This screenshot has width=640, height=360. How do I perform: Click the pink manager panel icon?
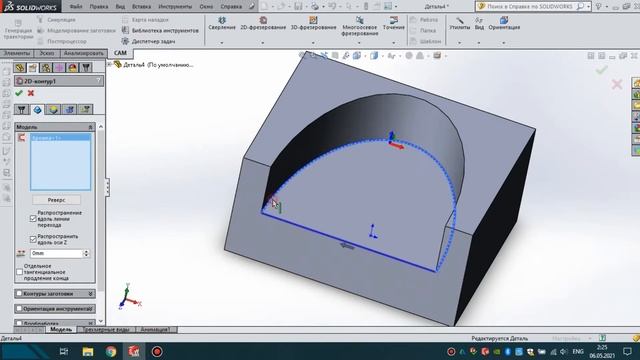click(59, 67)
